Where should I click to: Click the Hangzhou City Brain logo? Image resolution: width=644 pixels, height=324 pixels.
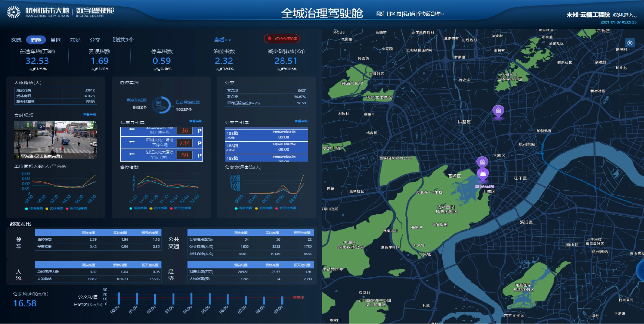point(14,12)
